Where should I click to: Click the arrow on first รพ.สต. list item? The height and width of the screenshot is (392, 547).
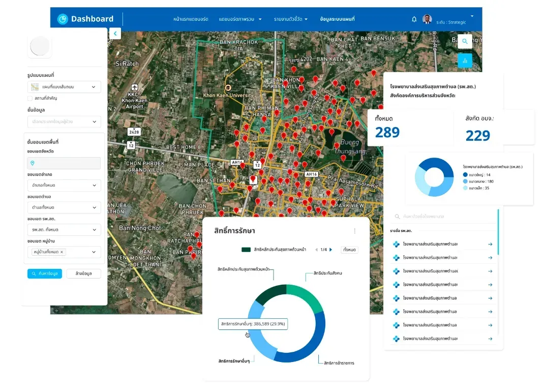click(x=490, y=244)
